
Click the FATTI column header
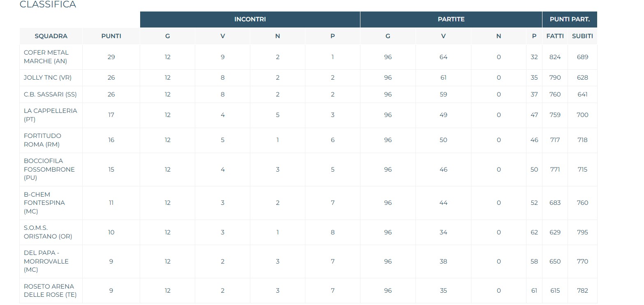pyautogui.click(x=555, y=36)
